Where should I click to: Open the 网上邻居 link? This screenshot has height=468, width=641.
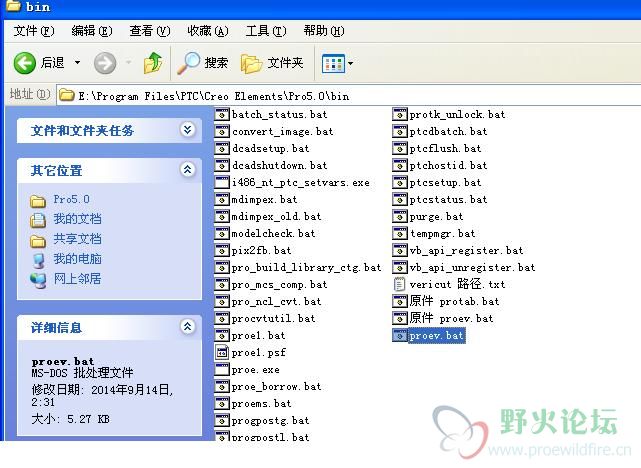coord(77,279)
